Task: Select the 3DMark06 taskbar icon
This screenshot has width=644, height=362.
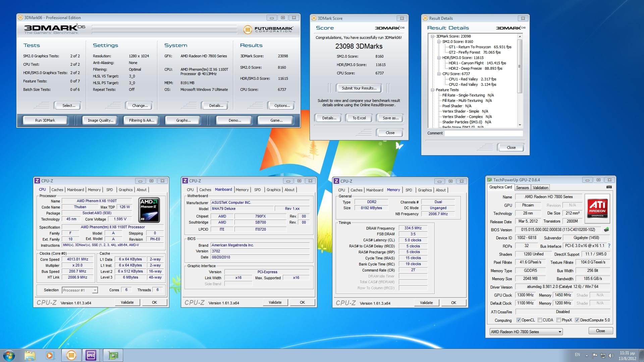Action: (x=71, y=355)
